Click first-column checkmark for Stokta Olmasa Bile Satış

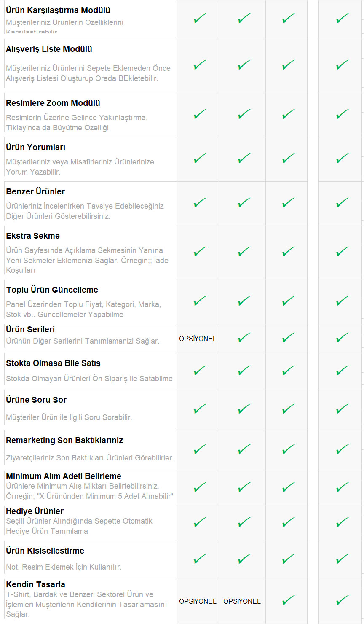point(200,371)
